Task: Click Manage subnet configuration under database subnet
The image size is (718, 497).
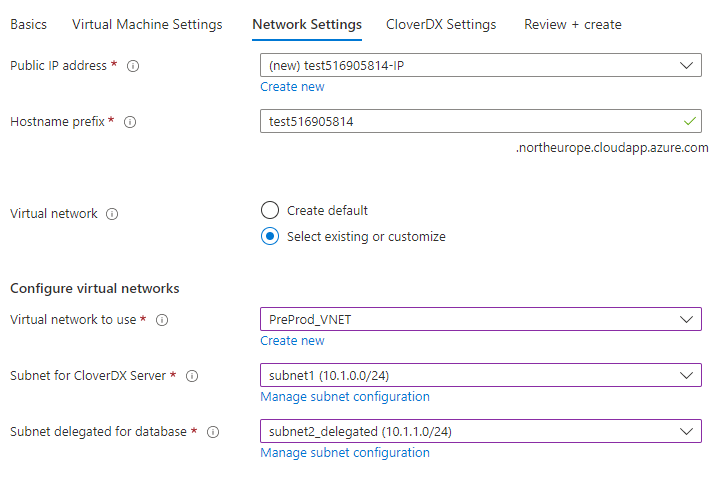Action: point(345,453)
